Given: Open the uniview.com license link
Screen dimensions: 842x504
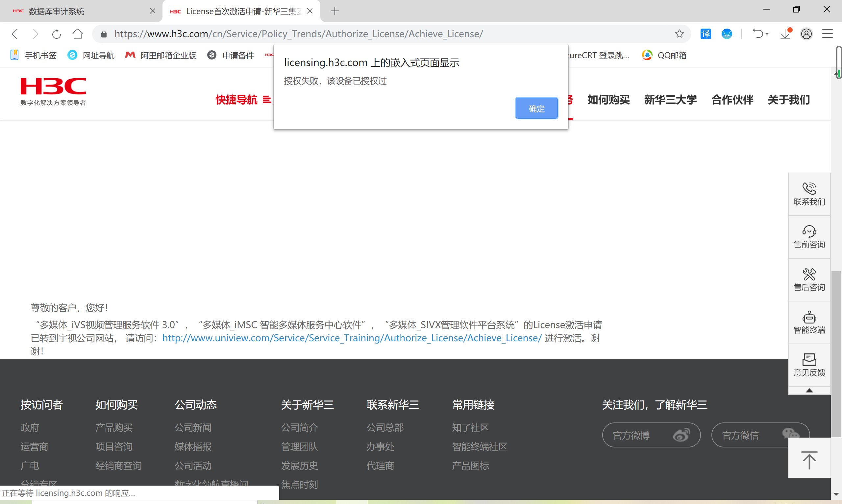Looking at the screenshot, I should point(352,338).
